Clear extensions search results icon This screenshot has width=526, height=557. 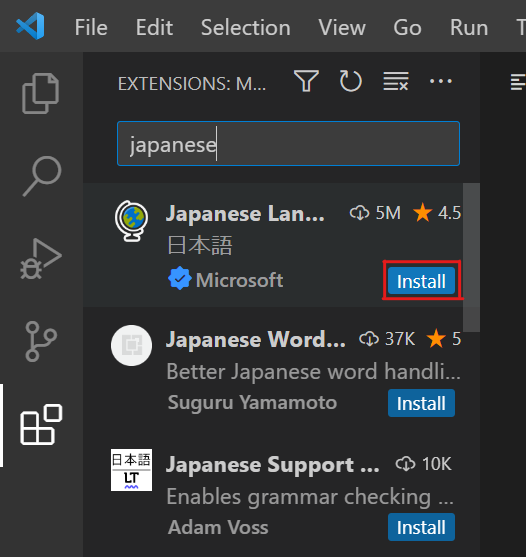pos(396,81)
